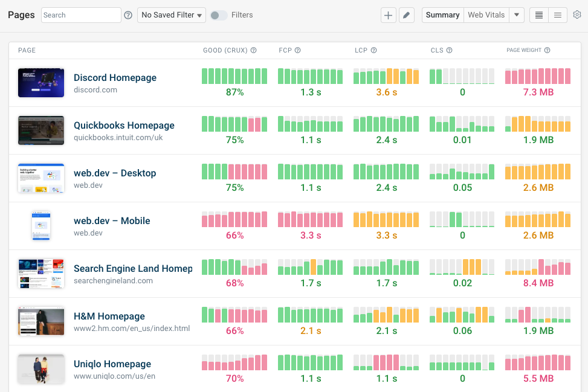Select the Summary tab

(x=442, y=15)
